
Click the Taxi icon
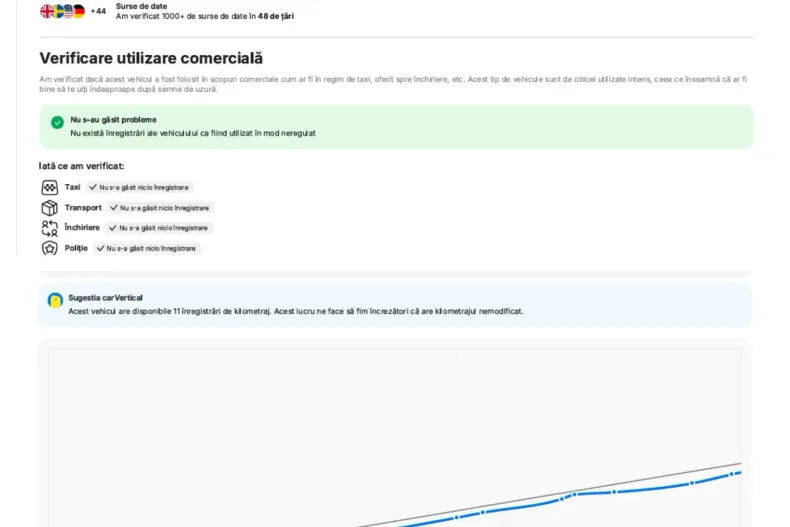(49, 187)
